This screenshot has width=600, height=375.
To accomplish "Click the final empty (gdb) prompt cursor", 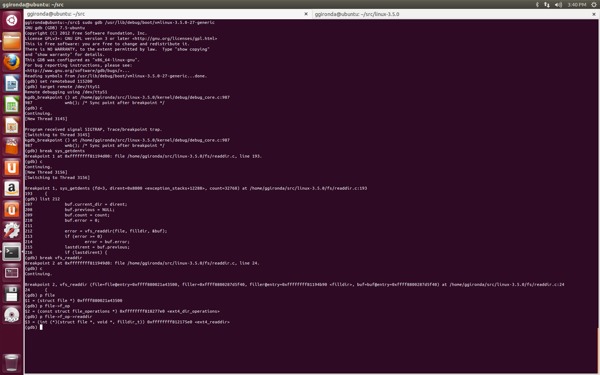I will [x=41, y=327].
